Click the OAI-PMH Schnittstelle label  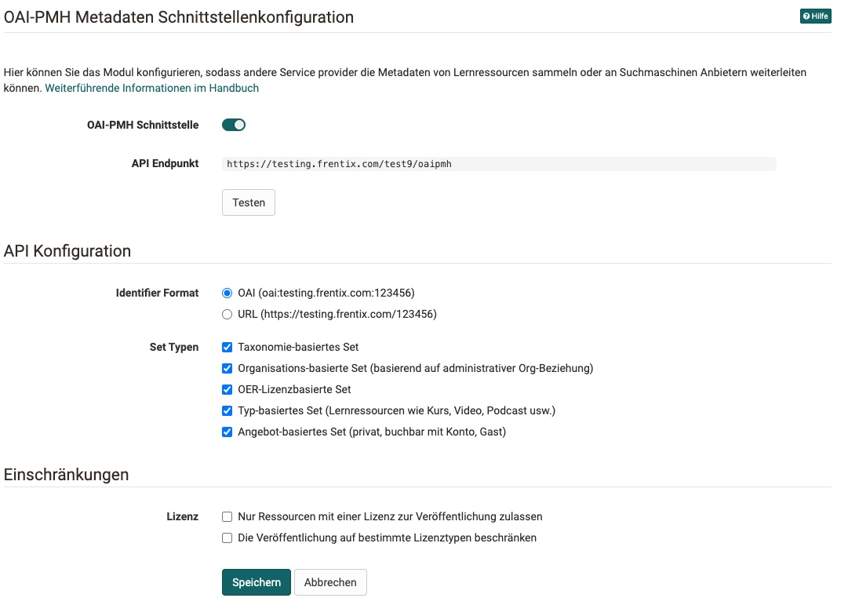(143, 125)
